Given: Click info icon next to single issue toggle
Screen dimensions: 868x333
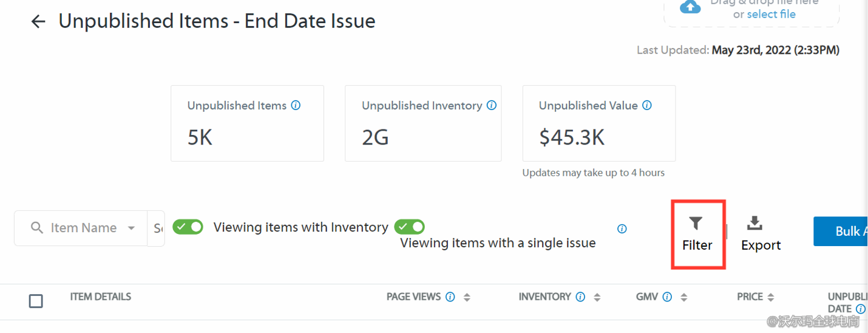Looking at the screenshot, I should pos(622,229).
